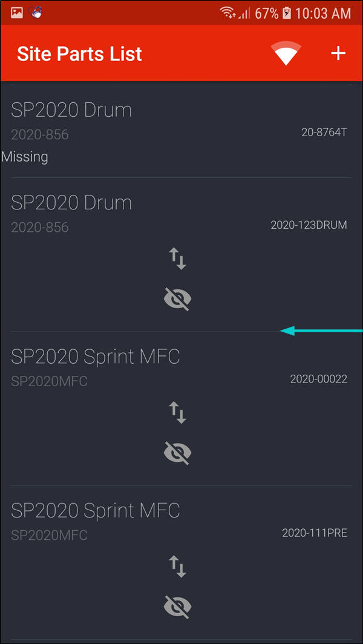This screenshot has height=644, width=363.
Task: Tap the image notification icon in status bar
Action: click(x=16, y=13)
